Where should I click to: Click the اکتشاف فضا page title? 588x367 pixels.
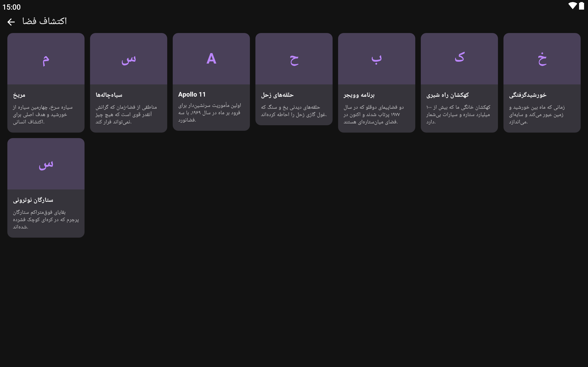[x=45, y=21]
